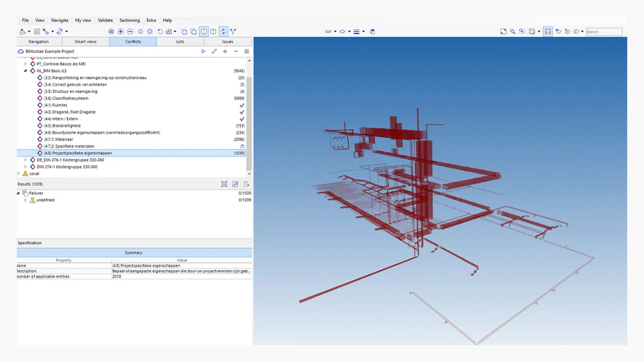
Task: Click the zoom-to-fit icon in the viewer toolbar
Action: pyautogui.click(x=503, y=32)
